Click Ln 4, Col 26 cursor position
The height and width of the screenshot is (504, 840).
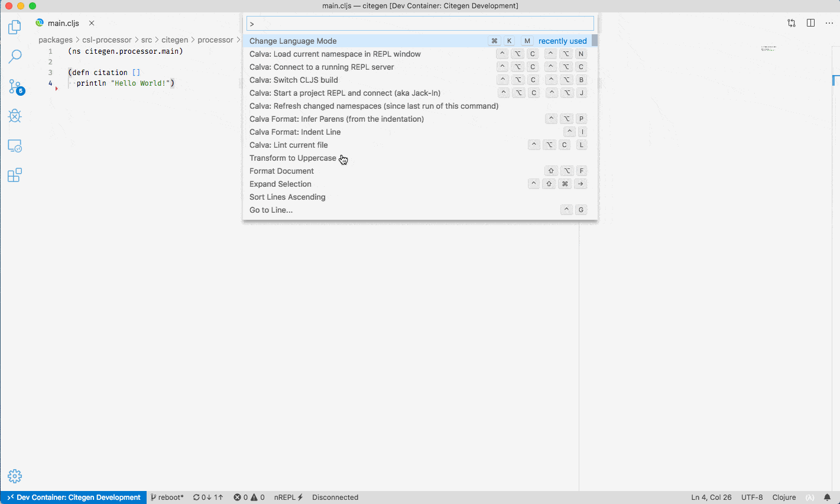[x=712, y=498]
